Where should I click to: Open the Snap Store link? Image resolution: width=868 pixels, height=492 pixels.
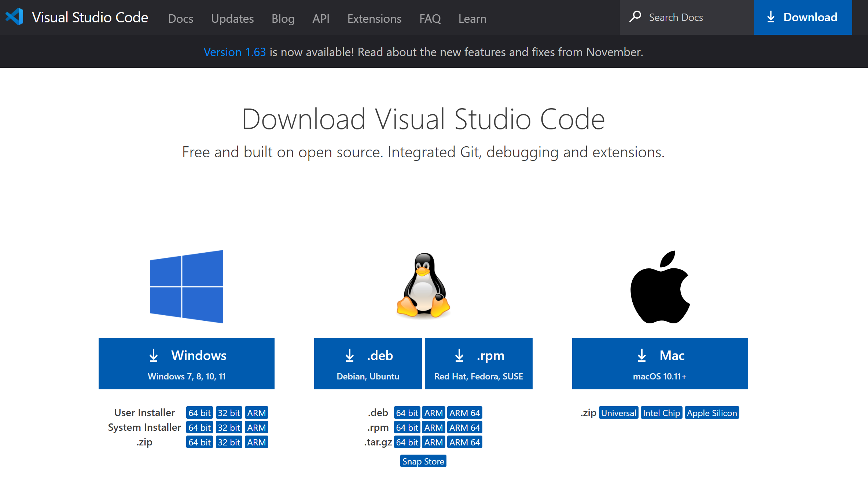(423, 461)
